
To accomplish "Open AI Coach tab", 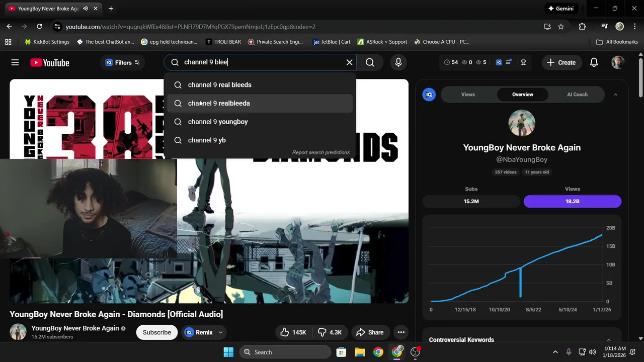I will (x=577, y=95).
